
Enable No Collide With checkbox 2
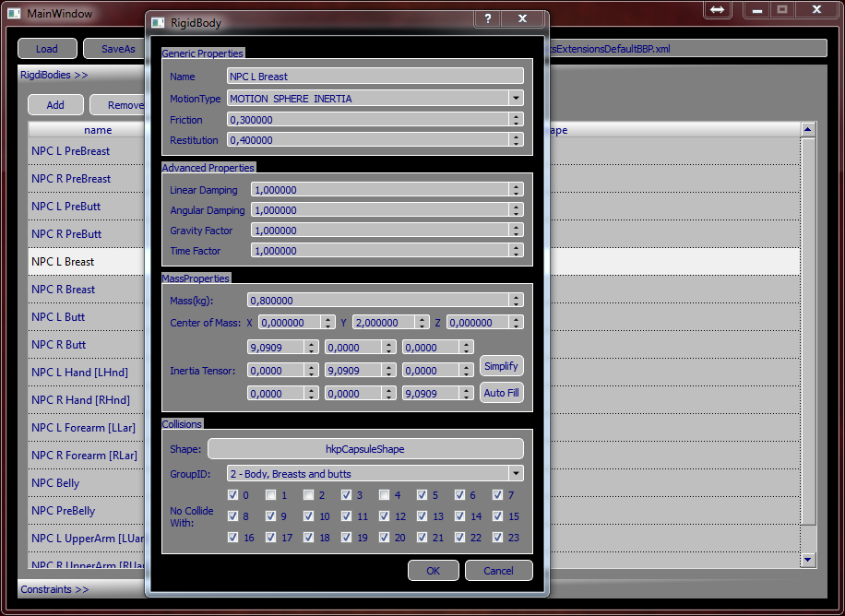(x=308, y=495)
